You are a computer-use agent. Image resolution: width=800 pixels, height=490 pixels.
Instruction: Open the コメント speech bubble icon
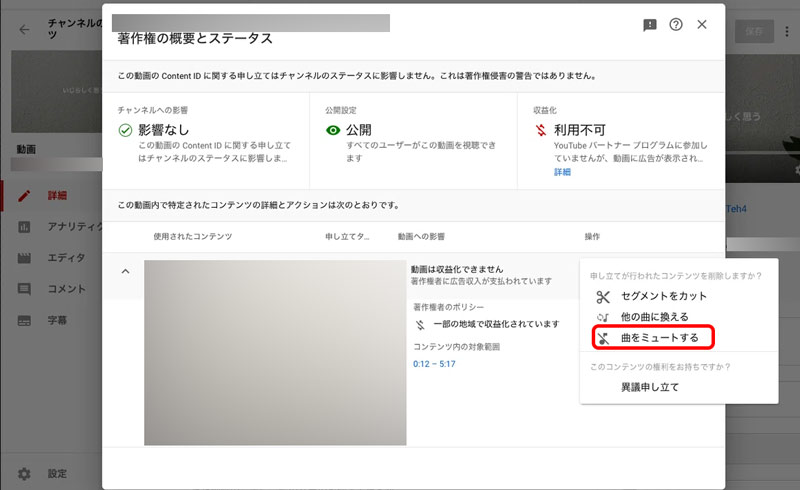[24, 289]
